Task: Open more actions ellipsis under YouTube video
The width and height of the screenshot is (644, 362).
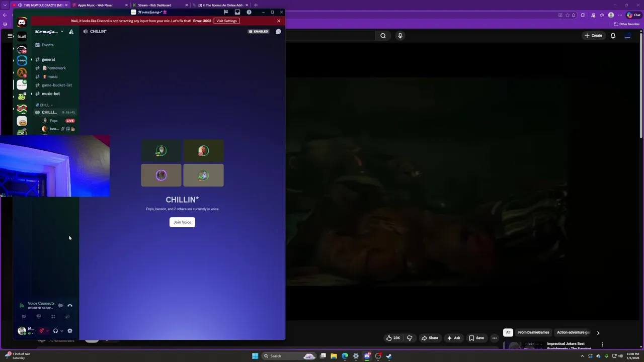Action: [494, 338]
